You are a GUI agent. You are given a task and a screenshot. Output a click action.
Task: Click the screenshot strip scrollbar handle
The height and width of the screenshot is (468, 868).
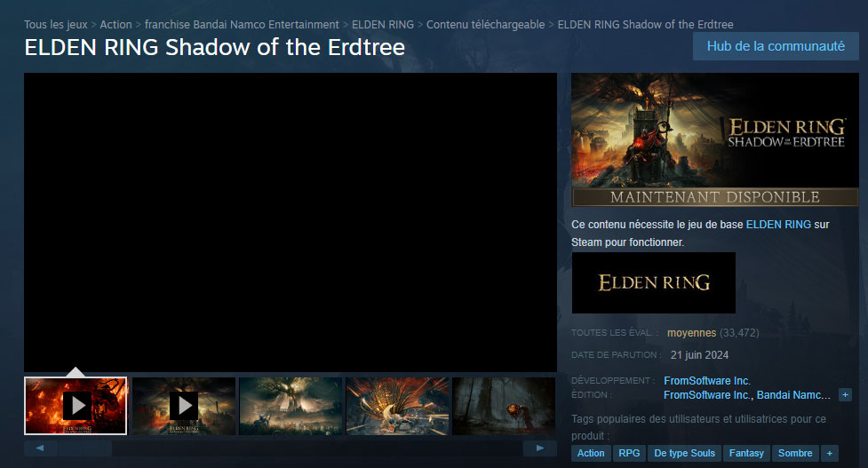click(84, 448)
